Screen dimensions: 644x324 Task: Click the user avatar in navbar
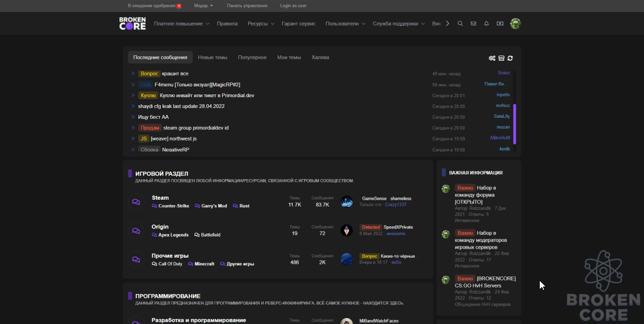515,24
